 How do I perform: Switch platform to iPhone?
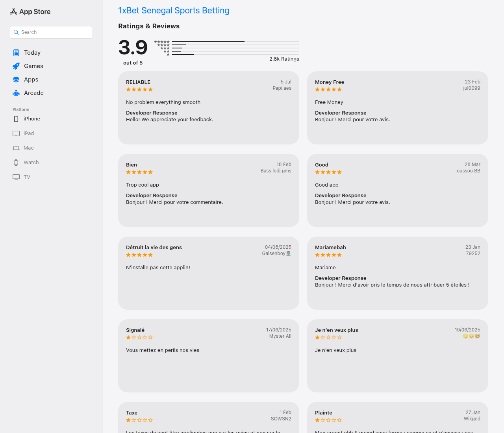tap(32, 119)
